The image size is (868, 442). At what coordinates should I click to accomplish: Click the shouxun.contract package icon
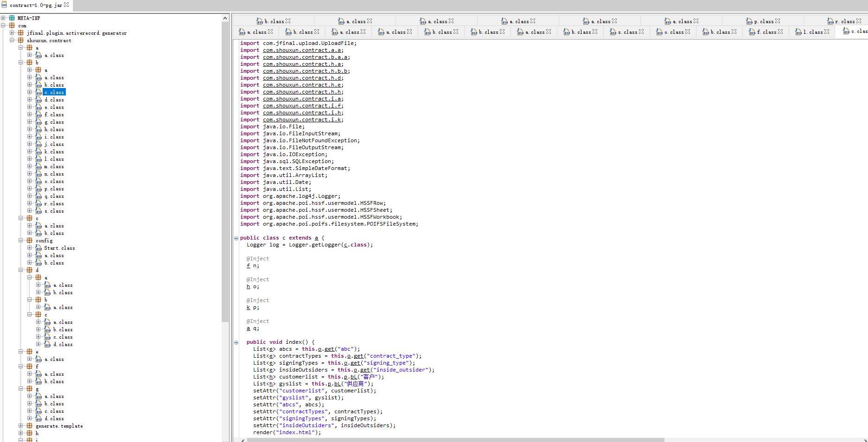21,40
